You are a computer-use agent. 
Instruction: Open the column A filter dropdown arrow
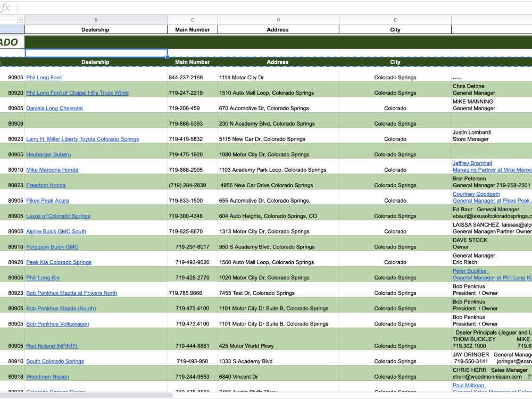point(20,20)
